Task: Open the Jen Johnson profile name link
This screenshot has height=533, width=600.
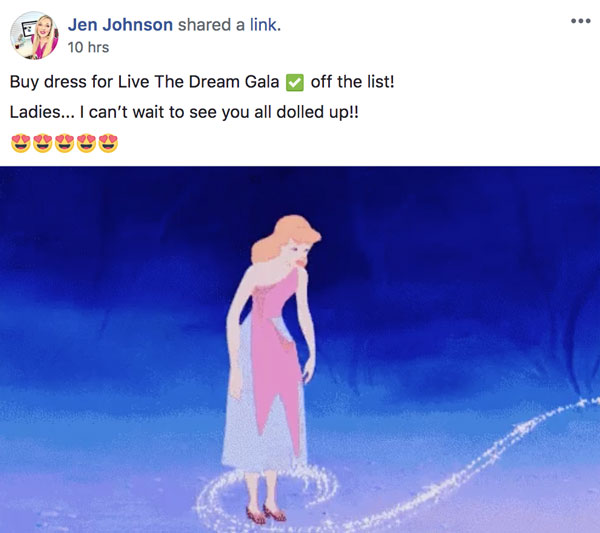Action: click(120, 25)
